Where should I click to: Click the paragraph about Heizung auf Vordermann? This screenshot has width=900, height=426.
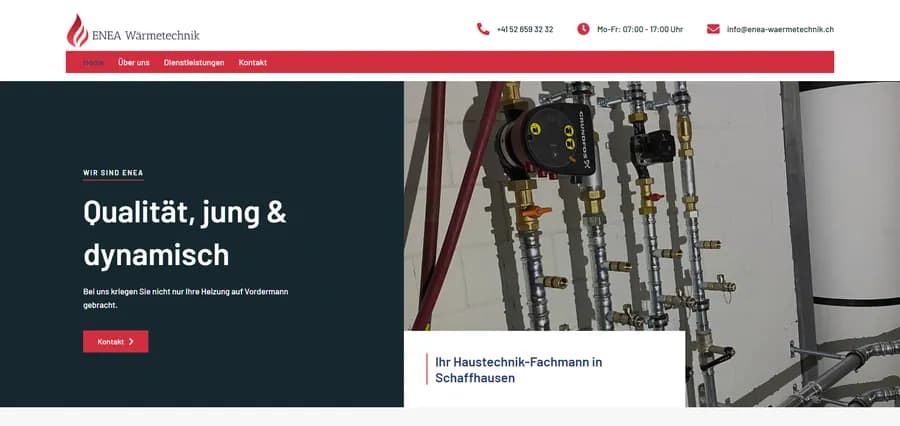pyautogui.click(x=185, y=299)
